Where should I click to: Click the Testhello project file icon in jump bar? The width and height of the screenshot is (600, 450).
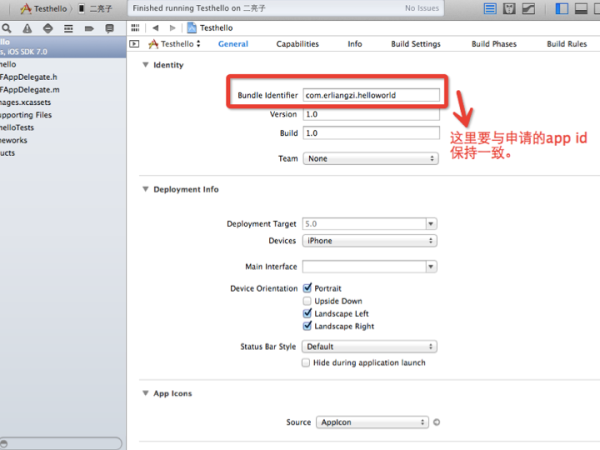[x=192, y=28]
